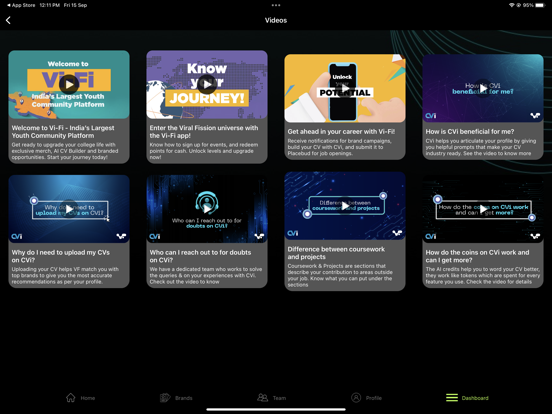Tap the 12:11 PM clock in status bar

50,5
